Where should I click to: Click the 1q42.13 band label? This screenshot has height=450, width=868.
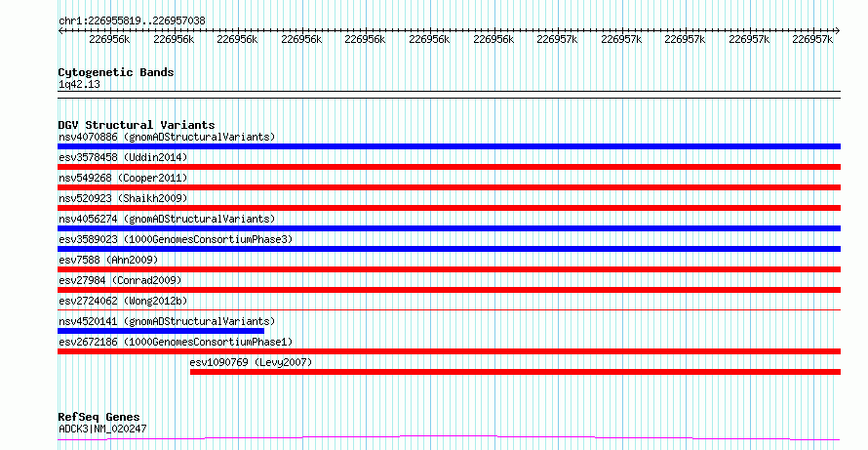[79, 85]
